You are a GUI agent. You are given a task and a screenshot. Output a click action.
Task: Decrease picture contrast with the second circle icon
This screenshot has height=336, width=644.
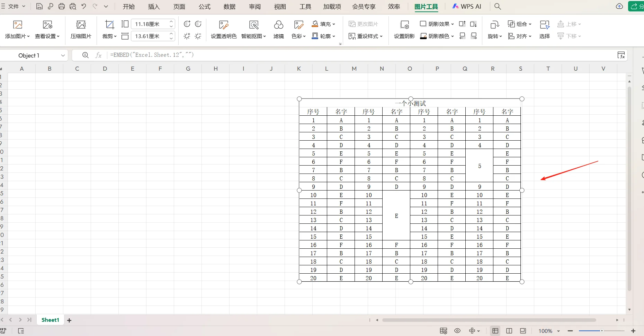click(x=198, y=24)
